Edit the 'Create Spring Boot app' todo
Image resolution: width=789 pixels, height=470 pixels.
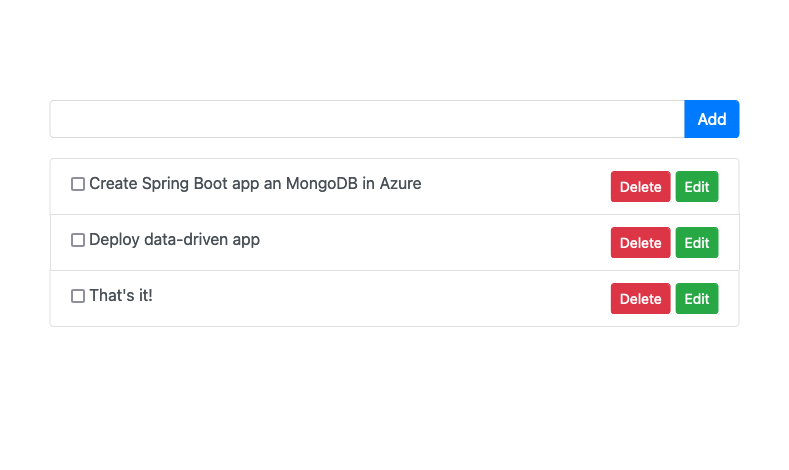coord(696,187)
